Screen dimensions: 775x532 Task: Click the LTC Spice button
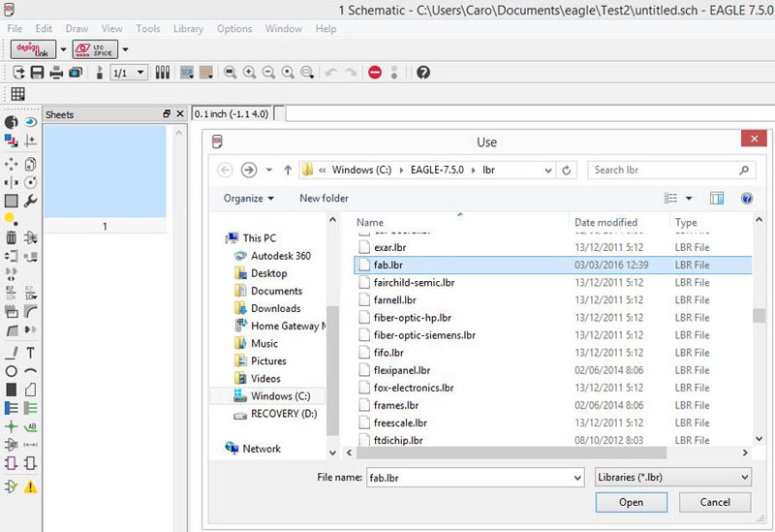click(x=95, y=49)
